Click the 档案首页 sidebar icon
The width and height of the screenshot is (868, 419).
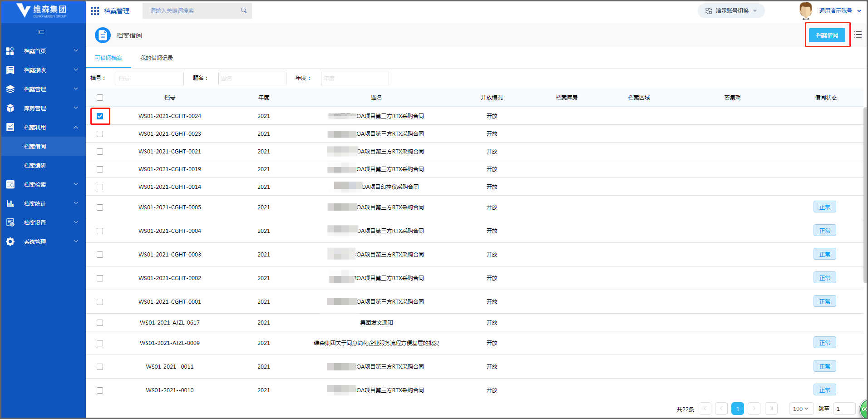coord(10,51)
